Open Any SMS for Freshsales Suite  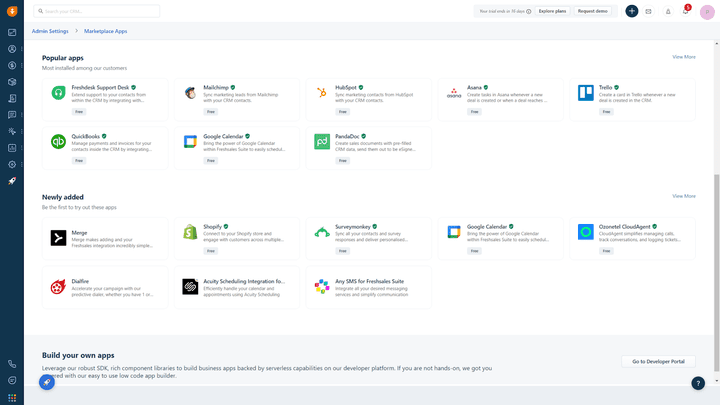[x=369, y=287]
